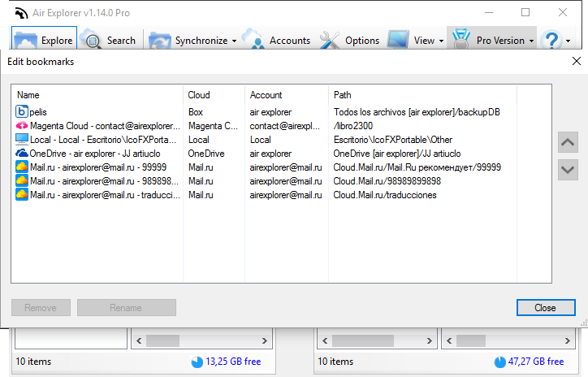Click the Rename button

point(127,308)
